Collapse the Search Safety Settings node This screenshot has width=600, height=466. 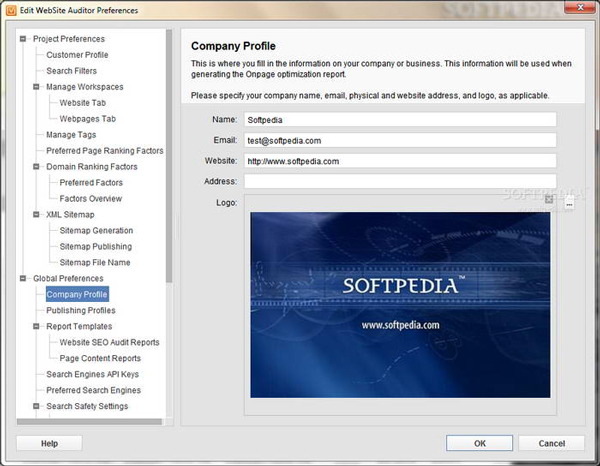tap(36, 406)
